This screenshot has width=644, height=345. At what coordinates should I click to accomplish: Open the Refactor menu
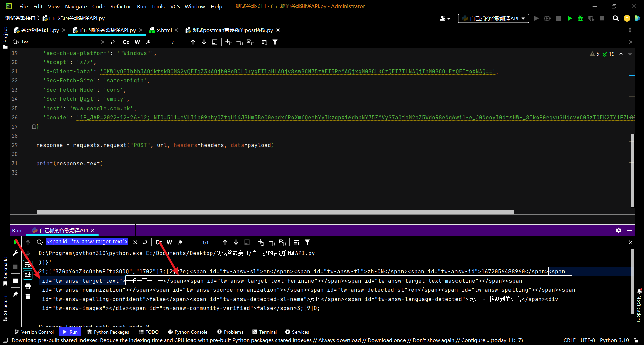click(120, 6)
